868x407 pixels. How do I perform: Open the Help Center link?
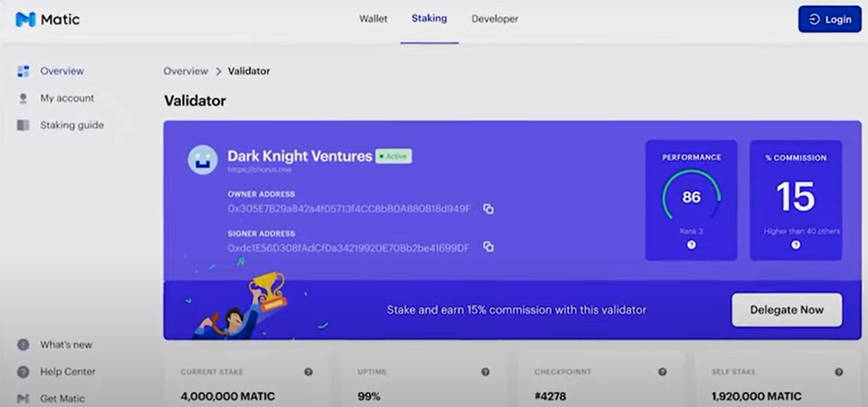(68, 372)
